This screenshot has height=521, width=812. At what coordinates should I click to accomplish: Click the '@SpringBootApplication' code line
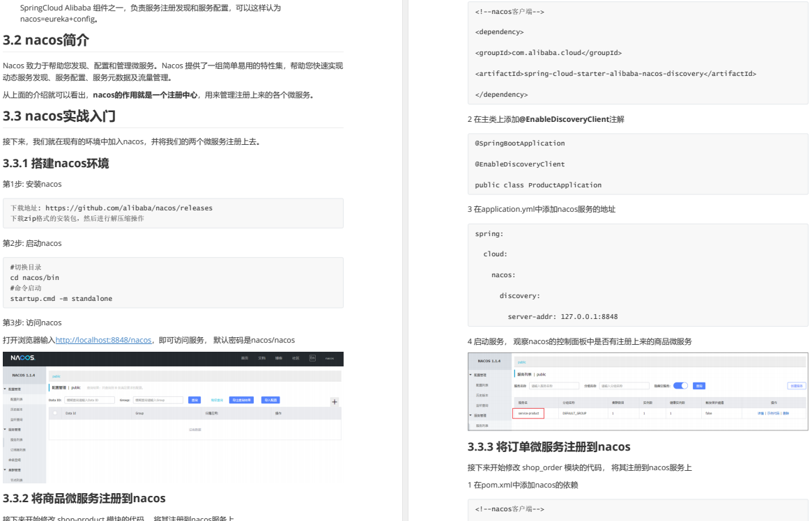pyautogui.click(x=520, y=143)
